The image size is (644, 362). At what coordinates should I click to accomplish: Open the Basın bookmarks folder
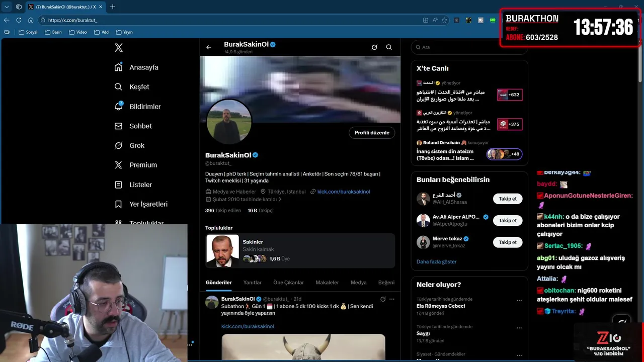pyautogui.click(x=53, y=32)
